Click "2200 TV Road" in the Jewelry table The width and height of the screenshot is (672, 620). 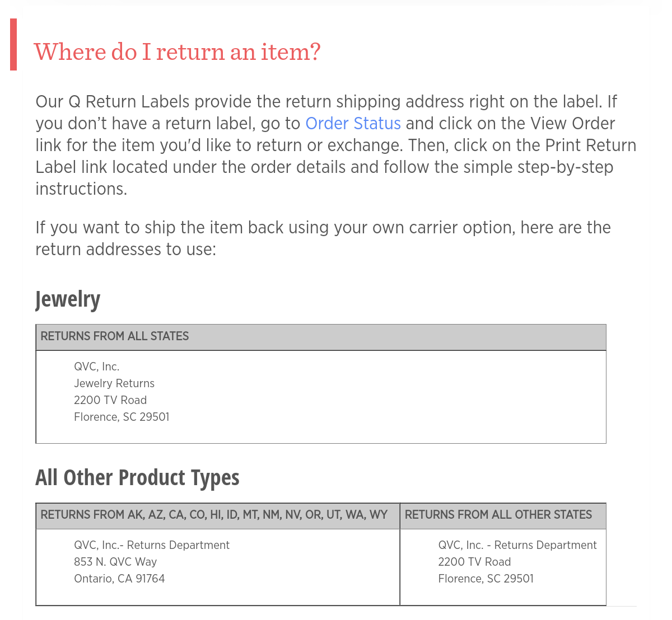tap(110, 400)
